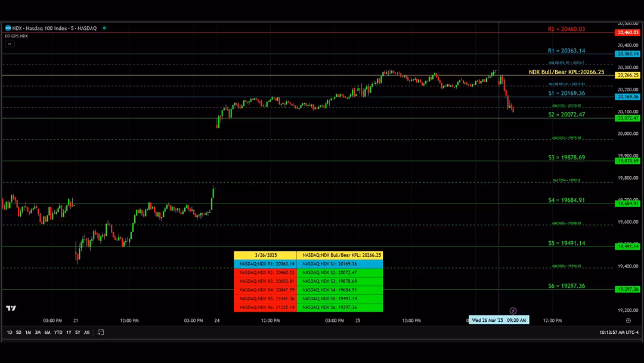This screenshot has height=363, width=644.
Task: Select the 1Y chart range
Action: coord(69,332)
